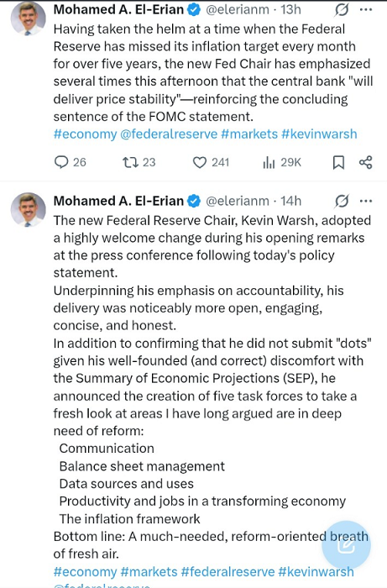Tap the @federalreserve mention in the first tweet
The image size is (387, 588).
(x=169, y=134)
